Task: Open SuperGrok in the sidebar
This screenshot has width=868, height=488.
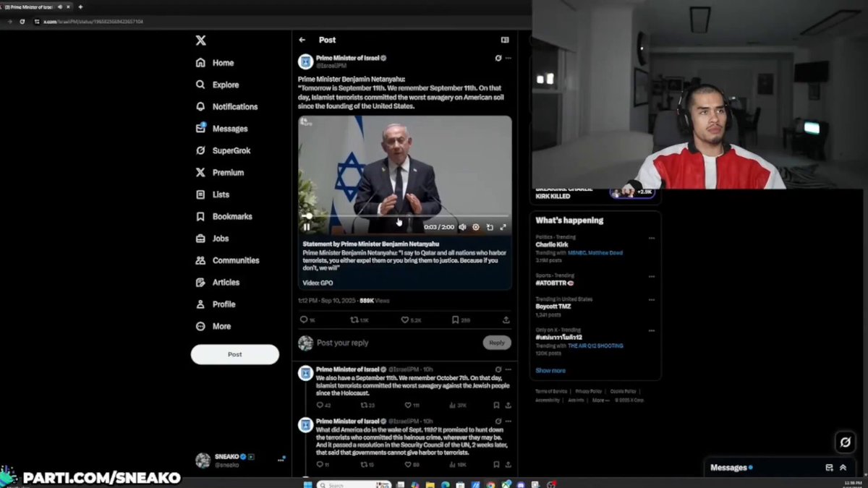Action: coord(223,150)
